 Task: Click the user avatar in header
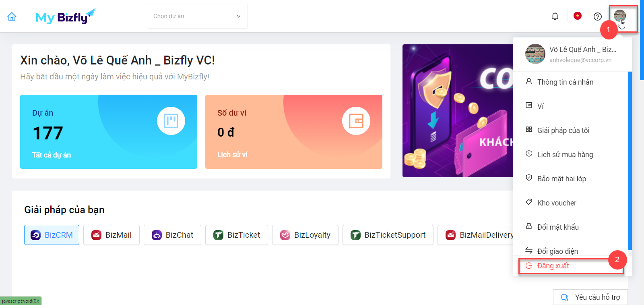pos(620,16)
